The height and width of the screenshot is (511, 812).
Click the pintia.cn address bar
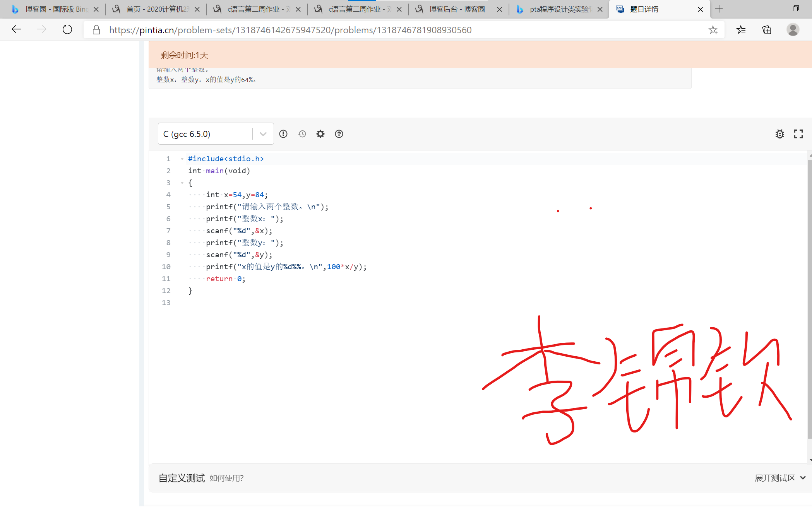tap(290, 30)
